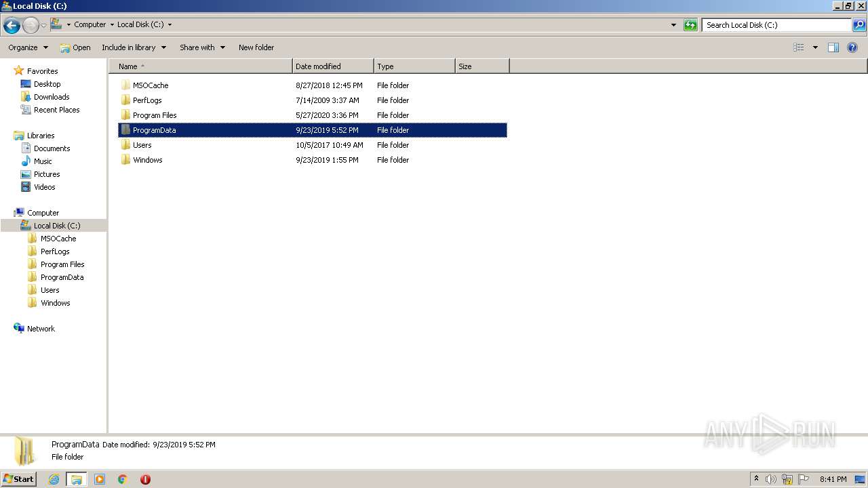868x488 pixels.
Task: Select the ProgramData row in file list
Action: click(313, 130)
